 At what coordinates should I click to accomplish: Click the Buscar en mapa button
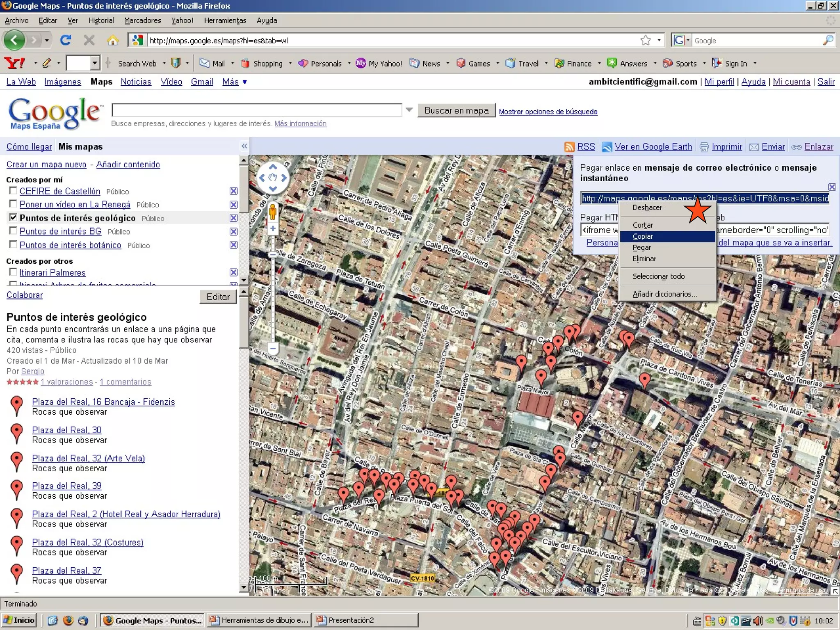(x=457, y=110)
